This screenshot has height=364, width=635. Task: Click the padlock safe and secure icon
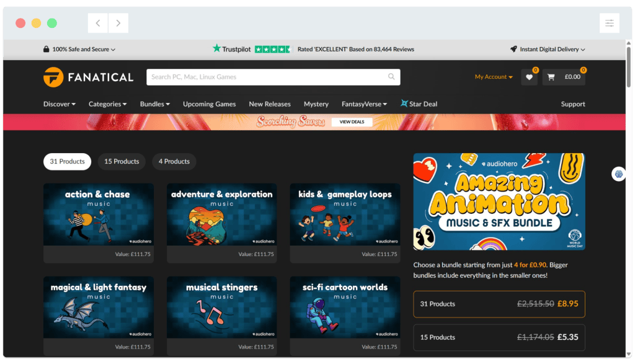tap(46, 49)
